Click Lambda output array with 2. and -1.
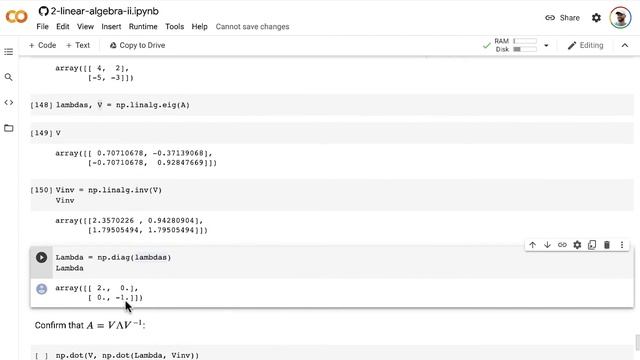Image resolution: width=640 pixels, height=360 pixels. click(x=99, y=293)
